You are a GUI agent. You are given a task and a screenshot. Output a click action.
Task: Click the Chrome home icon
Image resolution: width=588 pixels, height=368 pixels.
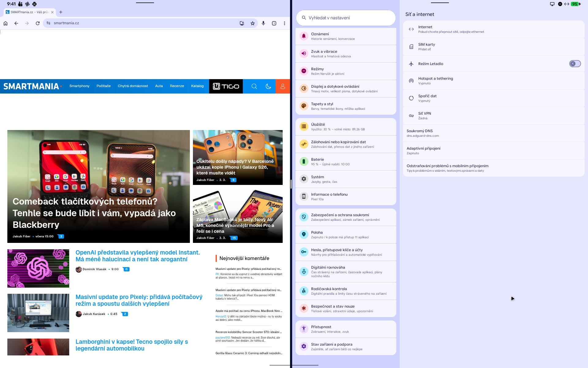pyautogui.click(x=6, y=23)
